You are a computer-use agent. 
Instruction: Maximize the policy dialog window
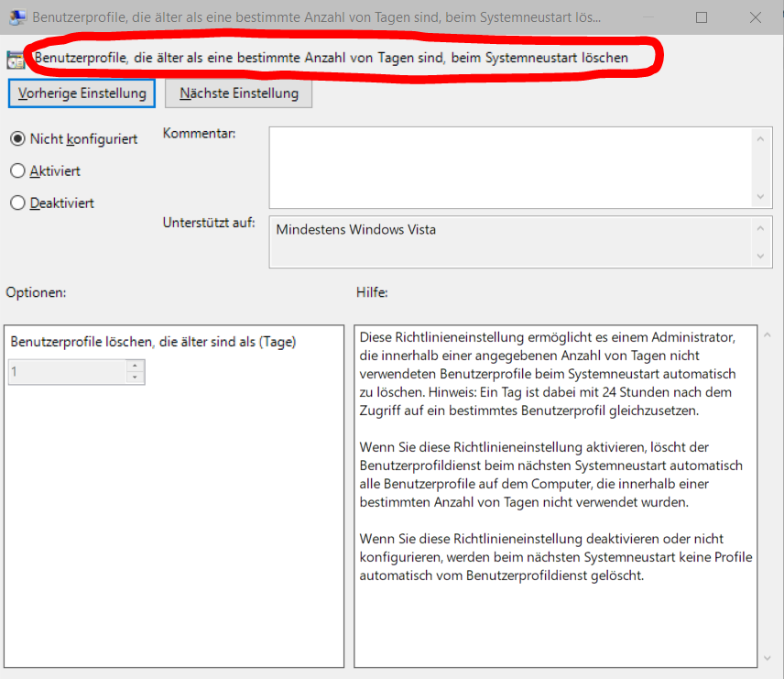point(702,17)
